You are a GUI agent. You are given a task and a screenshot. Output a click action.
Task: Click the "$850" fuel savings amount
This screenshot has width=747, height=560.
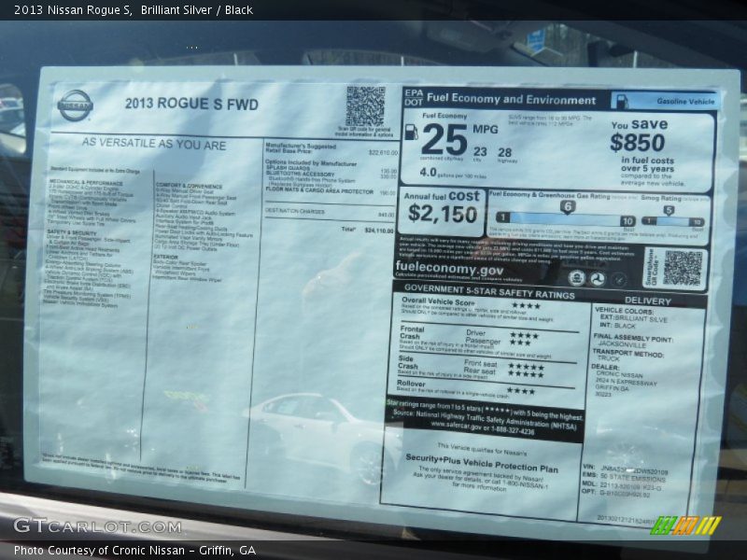pyautogui.click(x=638, y=143)
